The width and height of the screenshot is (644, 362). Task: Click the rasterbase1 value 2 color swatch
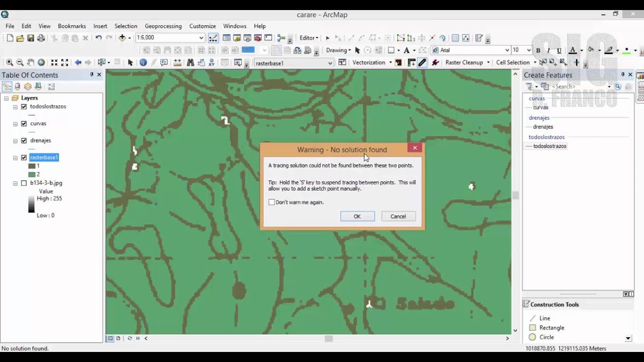click(x=32, y=174)
